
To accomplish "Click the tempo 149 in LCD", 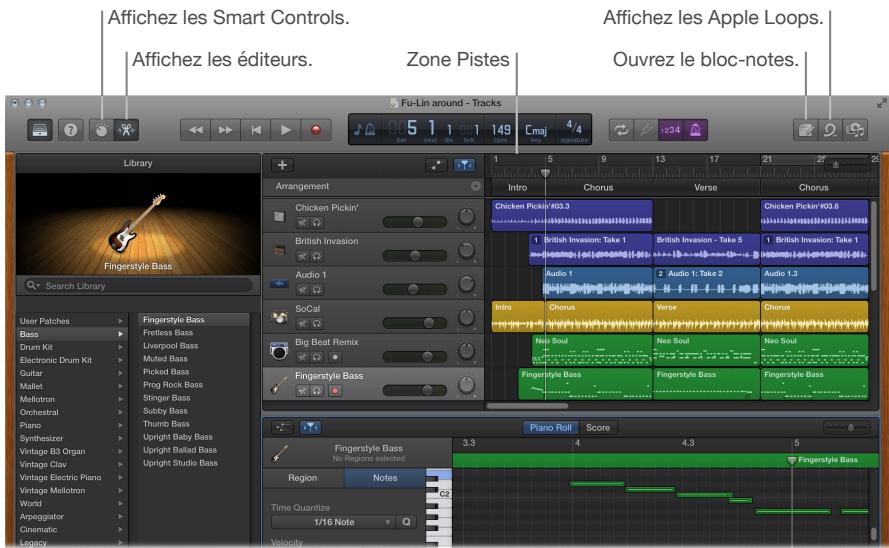I will (x=501, y=131).
